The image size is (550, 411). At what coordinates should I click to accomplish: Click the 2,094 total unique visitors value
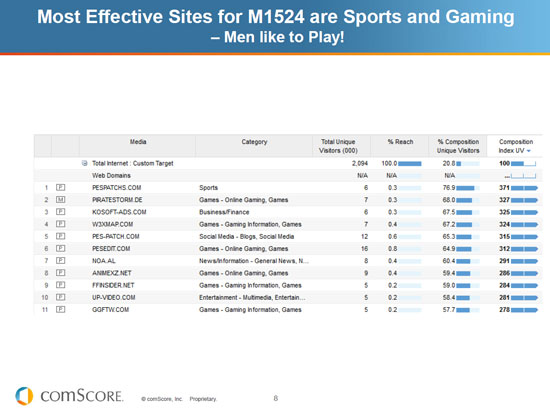pyautogui.click(x=360, y=163)
